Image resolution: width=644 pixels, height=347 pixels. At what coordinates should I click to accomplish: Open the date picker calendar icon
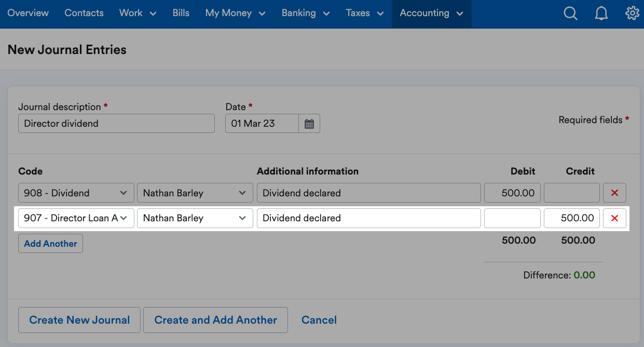coord(309,124)
